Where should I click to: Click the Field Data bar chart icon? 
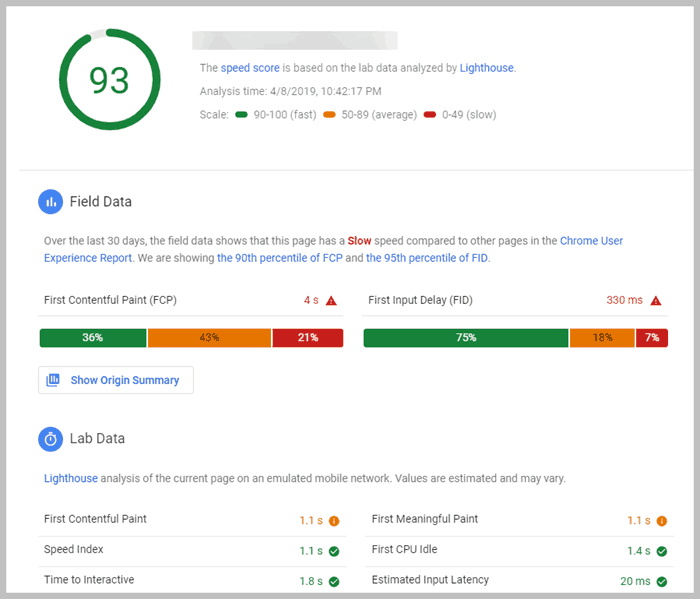tap(51, 202)
